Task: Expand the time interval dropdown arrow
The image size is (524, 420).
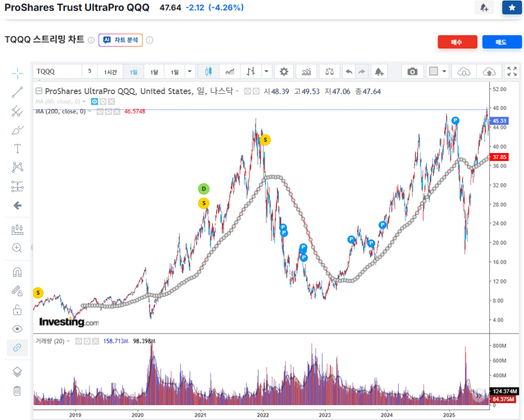Action: pos(190,72)
